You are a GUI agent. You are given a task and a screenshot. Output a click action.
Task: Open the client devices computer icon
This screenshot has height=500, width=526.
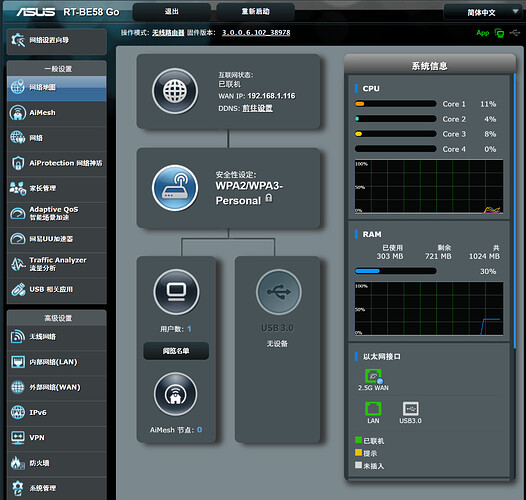pyautogui.click(x=176, y=292)
